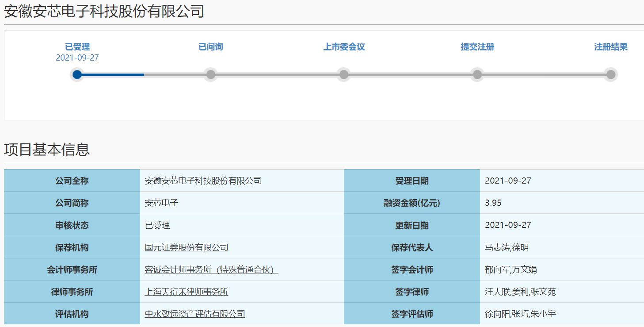Click the 已受理 review status value

tap(157, 225)
